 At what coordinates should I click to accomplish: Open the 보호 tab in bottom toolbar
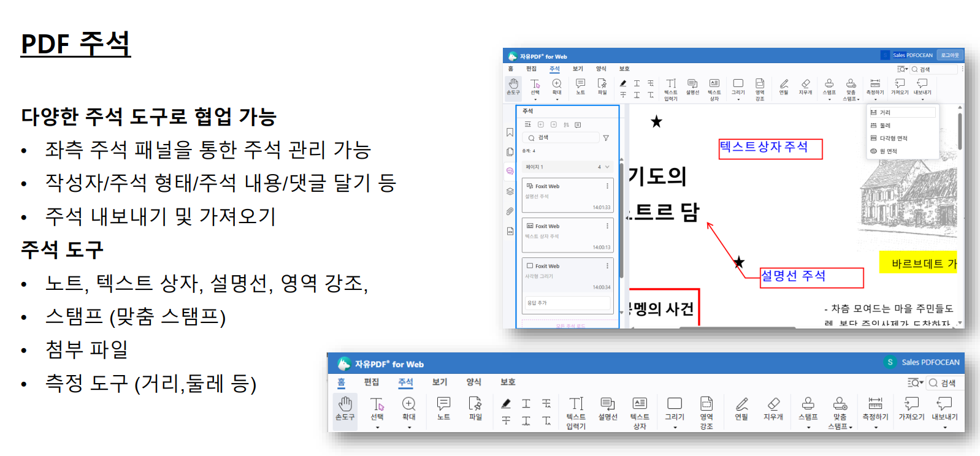click(x=508, y=382)
